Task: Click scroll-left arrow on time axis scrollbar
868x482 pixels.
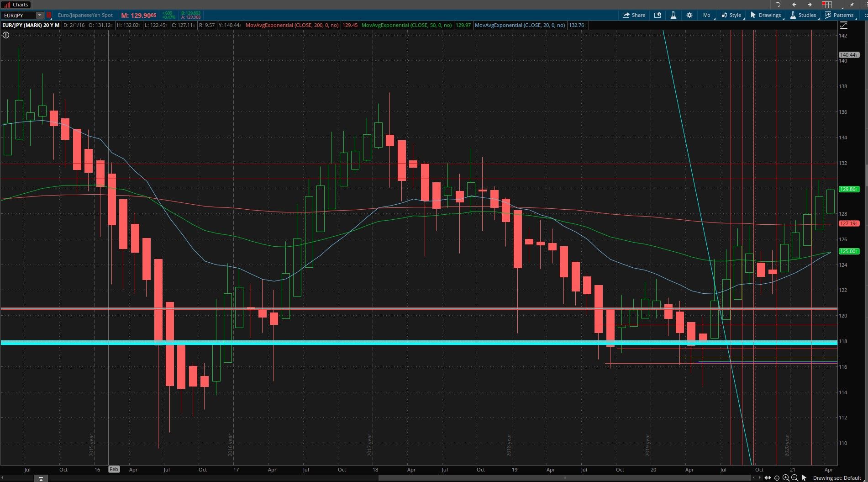Action: tap(754, 477)
